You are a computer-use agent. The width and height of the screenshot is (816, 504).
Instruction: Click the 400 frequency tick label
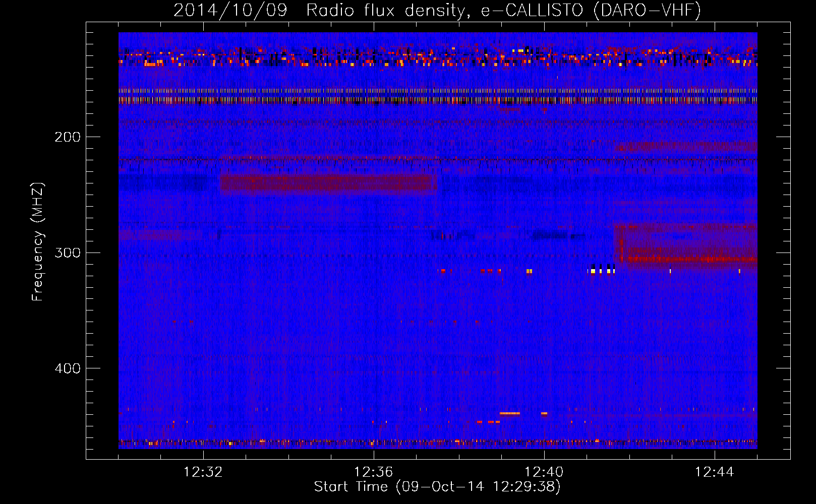tap(68, 368)
